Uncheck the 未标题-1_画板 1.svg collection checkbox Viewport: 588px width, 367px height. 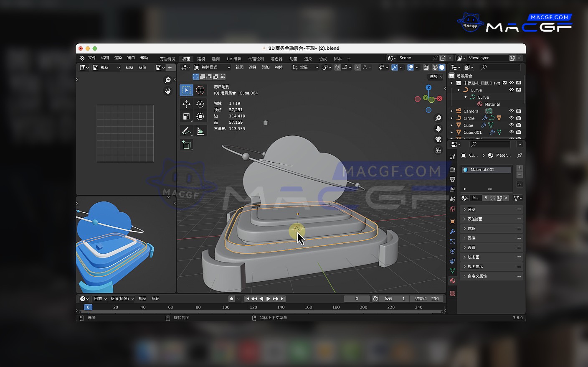click(504, 83)
